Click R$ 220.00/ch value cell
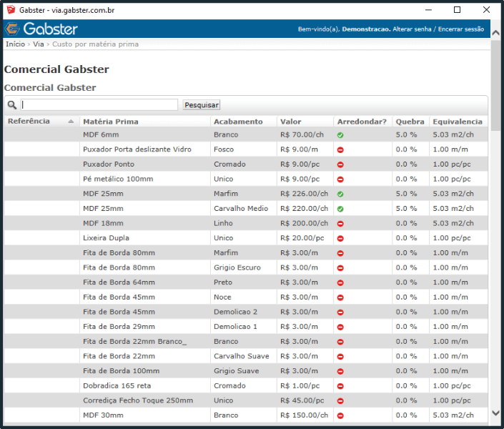 pyautogui.click(x=304, y=208)
